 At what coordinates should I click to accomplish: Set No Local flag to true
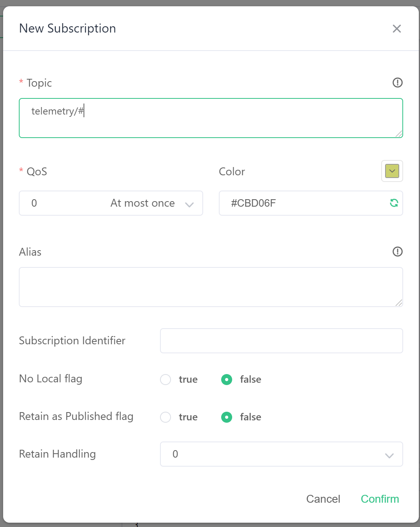[x=165, y=380]
